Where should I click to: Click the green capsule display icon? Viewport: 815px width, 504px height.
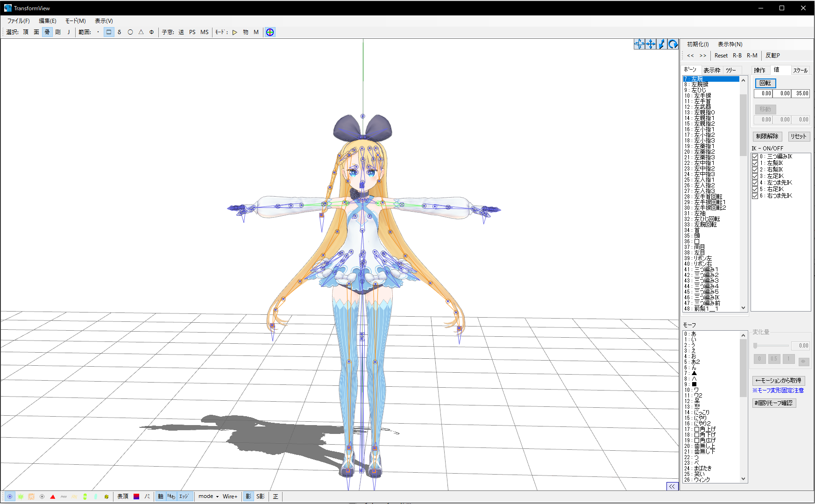point(85,497)
